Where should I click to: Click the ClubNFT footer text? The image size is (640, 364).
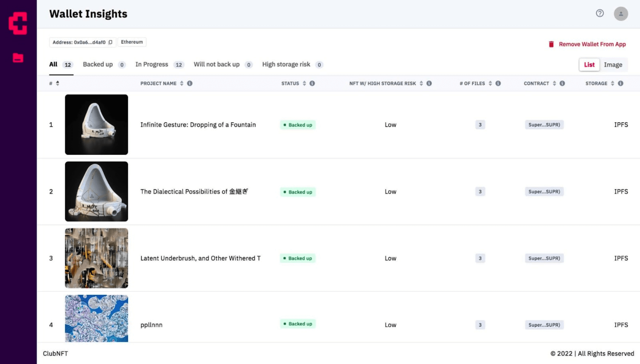coord(55,354)
